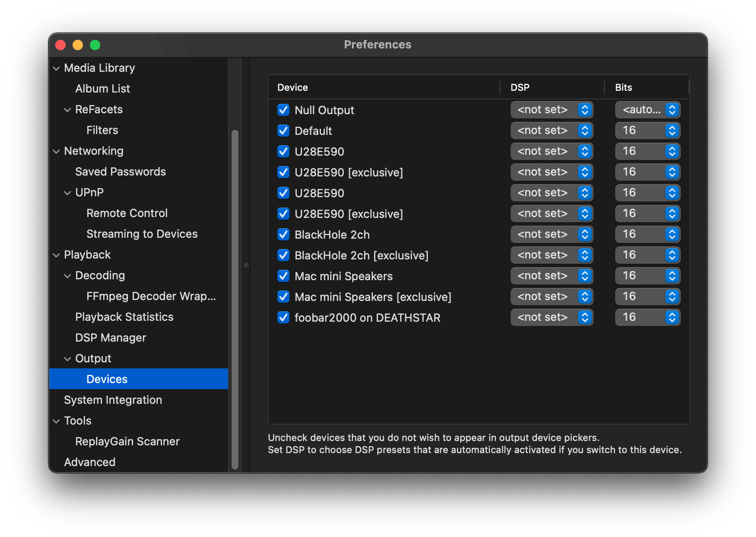Uncheck the Null Output device checkbox
The height and width of the screenshot is (537, 756).
283,110
